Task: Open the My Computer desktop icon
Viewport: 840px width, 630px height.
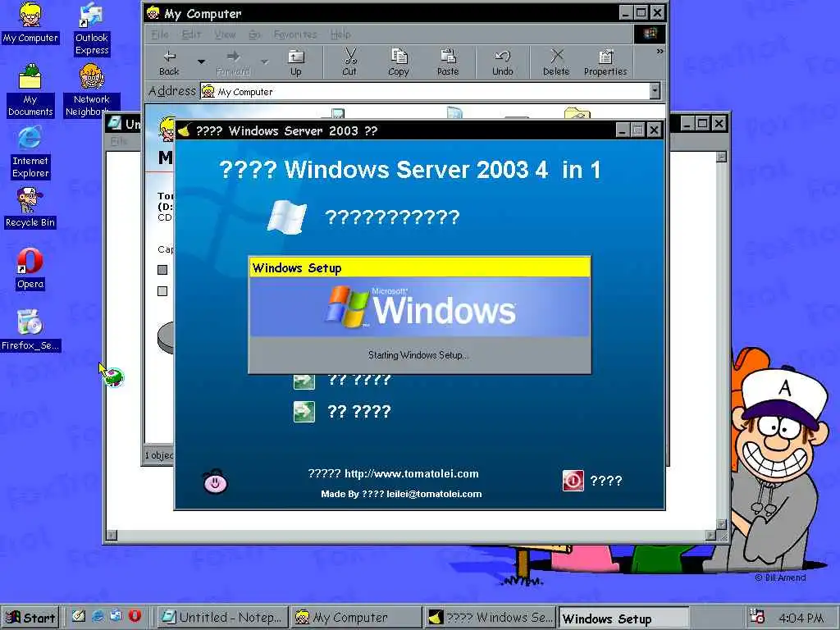Action: pyautogui.click(x=30, y=23)
